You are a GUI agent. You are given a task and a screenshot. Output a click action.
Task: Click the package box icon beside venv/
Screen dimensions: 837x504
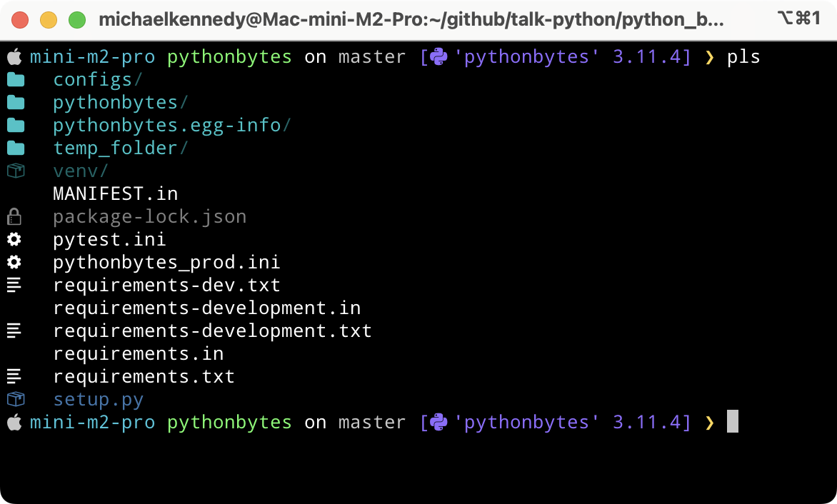pyautogui.click(x=15, y=171)
